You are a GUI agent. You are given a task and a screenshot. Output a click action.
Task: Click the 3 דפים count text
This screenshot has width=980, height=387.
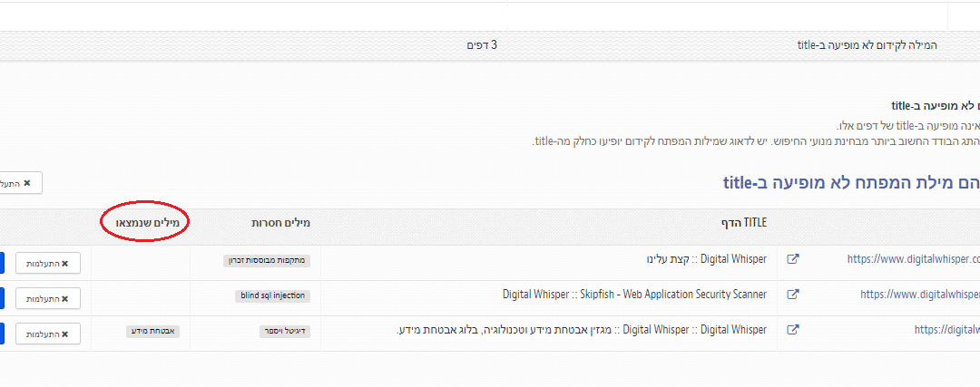pyautogui.click(x=482, y=45)
